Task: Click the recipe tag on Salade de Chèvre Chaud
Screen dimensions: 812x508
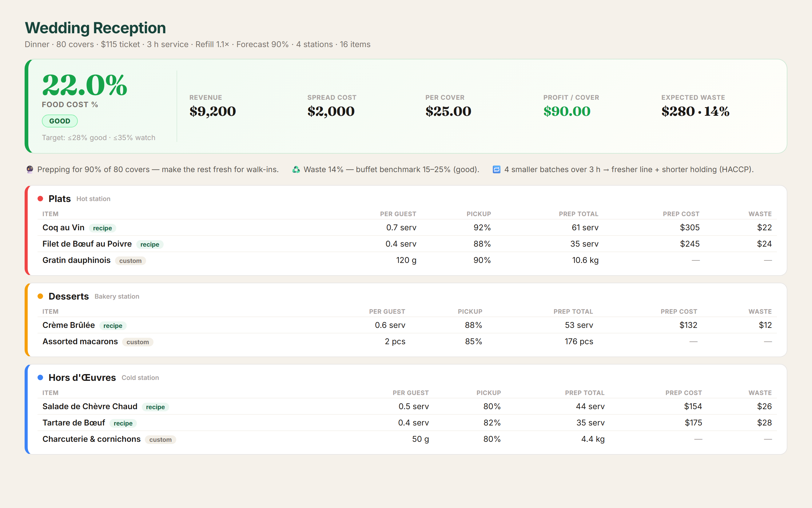Action: click(x=155, y=407)
